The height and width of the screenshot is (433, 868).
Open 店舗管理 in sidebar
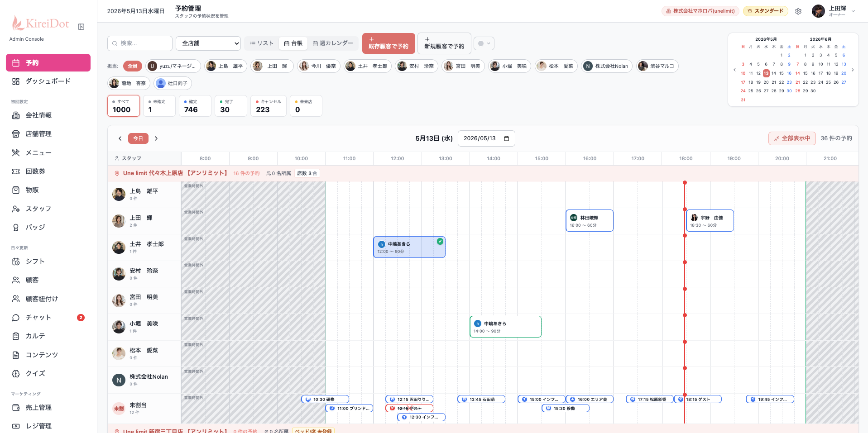(x=48, y=134)
